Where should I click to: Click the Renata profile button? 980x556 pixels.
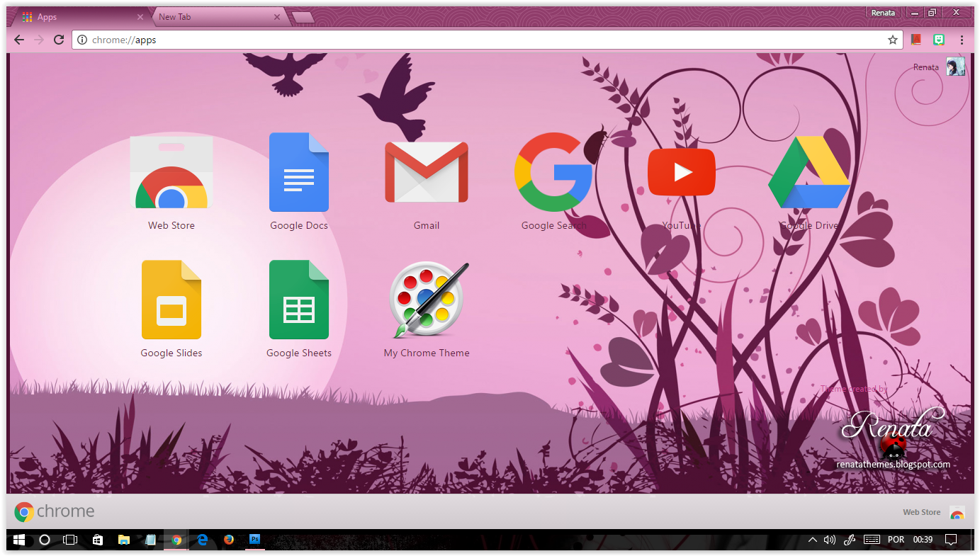coord(883,12)
